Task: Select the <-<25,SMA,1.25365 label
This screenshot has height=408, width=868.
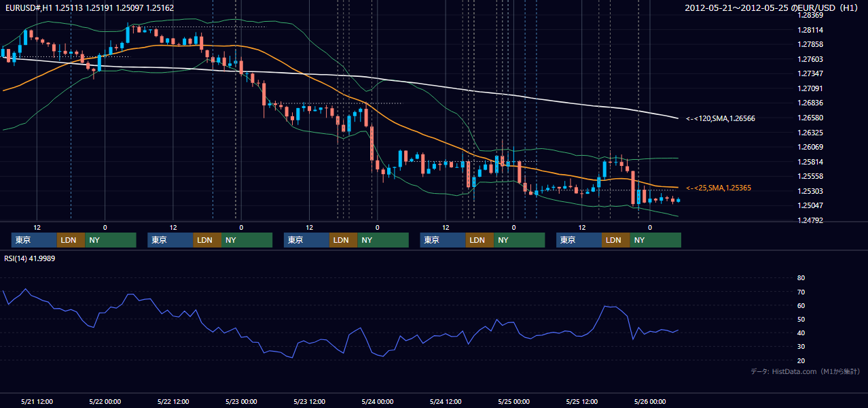Action: (719, 188)
